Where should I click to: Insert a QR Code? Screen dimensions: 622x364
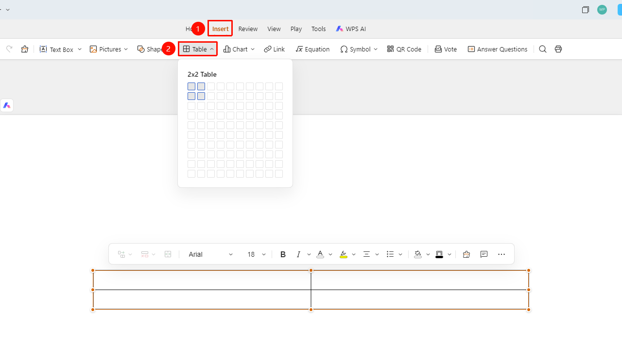coord(404,49)
